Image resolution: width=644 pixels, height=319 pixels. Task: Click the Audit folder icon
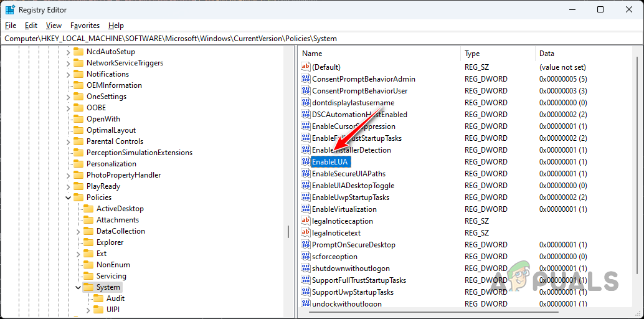tap(98, 298)
